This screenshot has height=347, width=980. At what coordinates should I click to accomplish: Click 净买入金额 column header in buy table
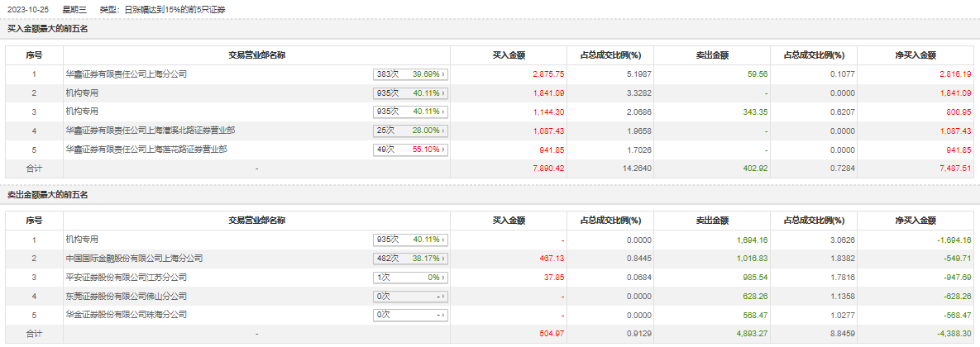pos(915,55)
